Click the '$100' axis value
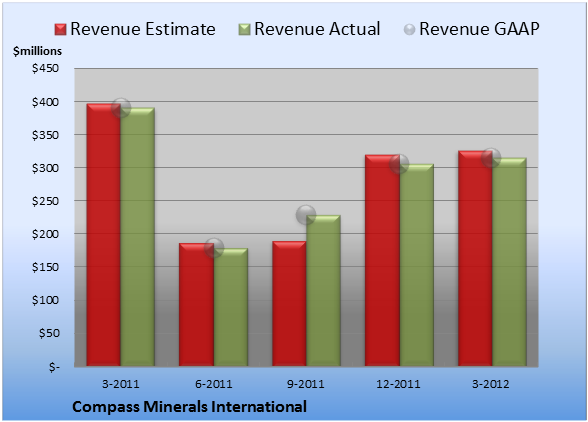 (45, 300)
